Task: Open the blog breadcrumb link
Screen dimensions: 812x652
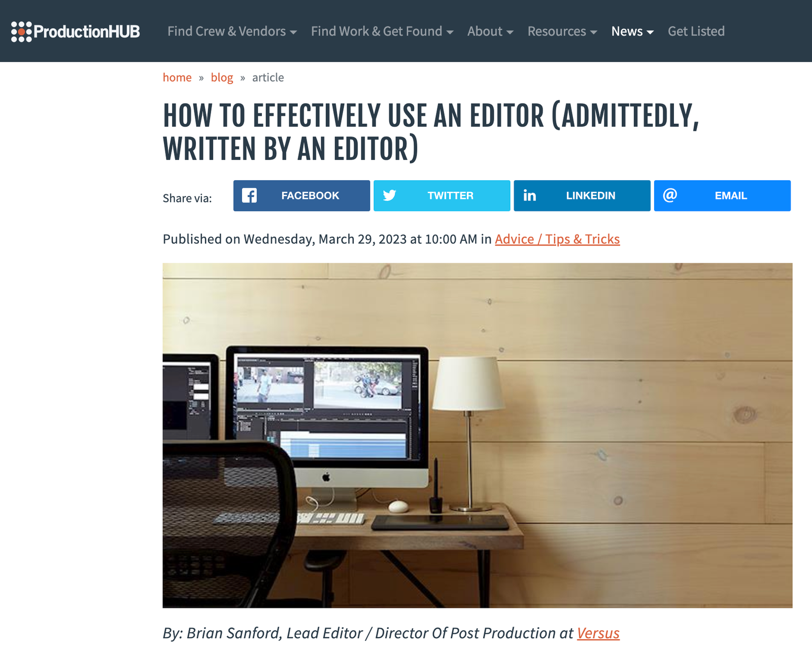Action: pos(222,78)
